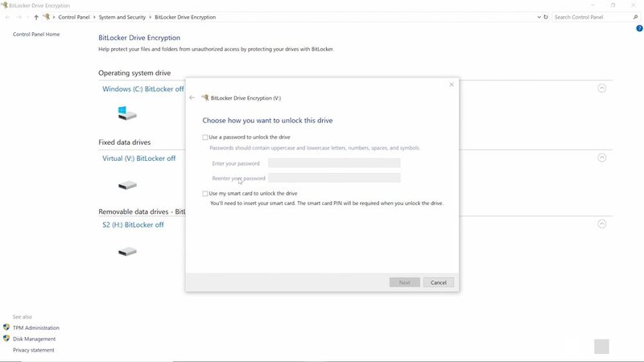Collapse the Operating system drive section chevron
This screenshot has height=362, width=644.
(601, 88)
